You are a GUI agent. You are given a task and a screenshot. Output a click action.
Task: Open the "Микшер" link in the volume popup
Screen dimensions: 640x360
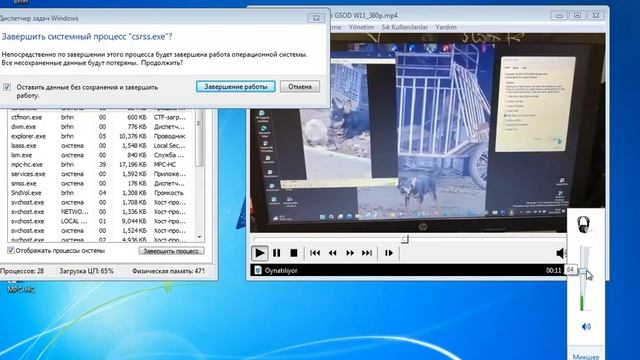tap(586, 357)
